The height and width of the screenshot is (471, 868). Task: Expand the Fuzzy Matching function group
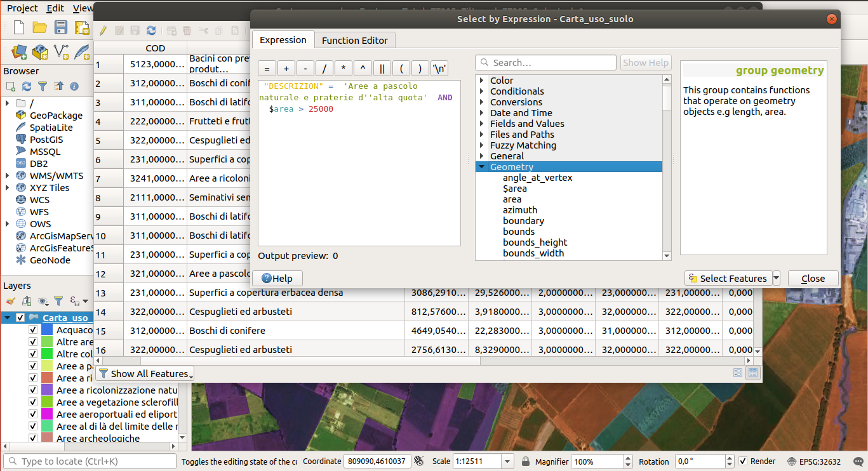[482, 145]
